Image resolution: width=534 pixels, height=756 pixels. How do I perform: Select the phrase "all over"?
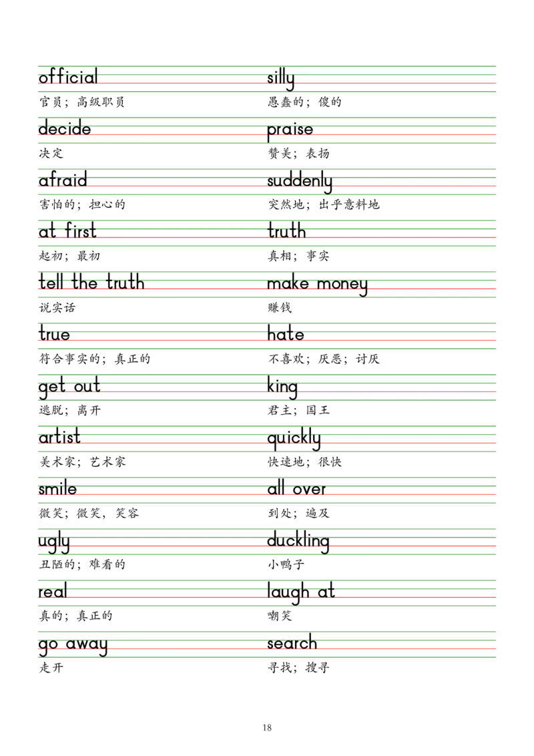[x=296, y=489]
